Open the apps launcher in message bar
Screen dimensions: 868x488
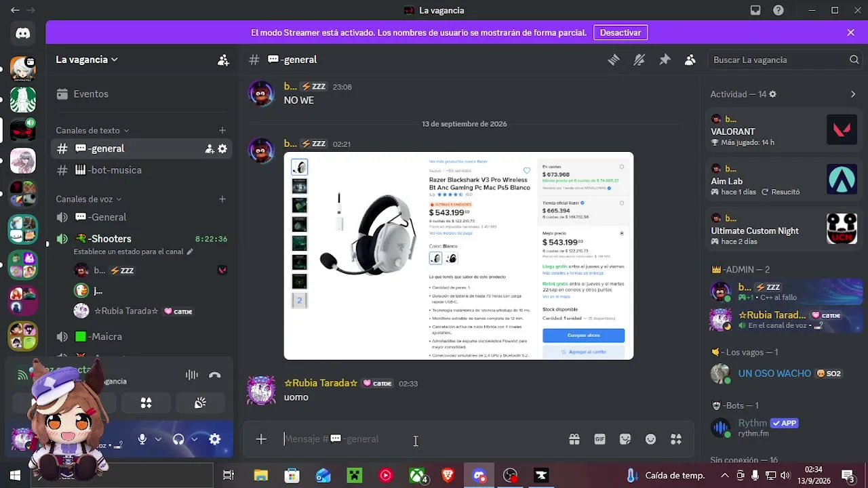coord(676,439)
